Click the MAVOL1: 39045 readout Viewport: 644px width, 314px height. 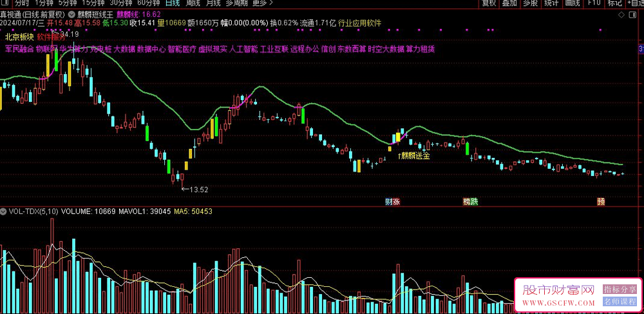[144, 212]
